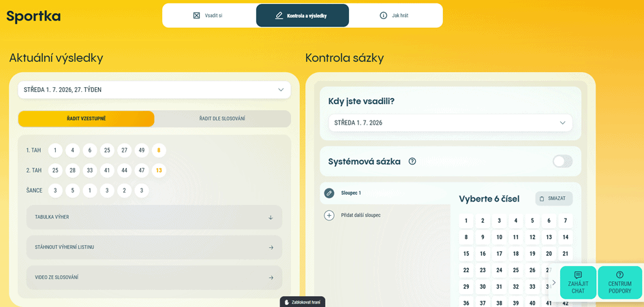Viewport: 644px width, 307px height.
Task: Select Řadit vzestupně sorting
Action: [x=87, y=118]
